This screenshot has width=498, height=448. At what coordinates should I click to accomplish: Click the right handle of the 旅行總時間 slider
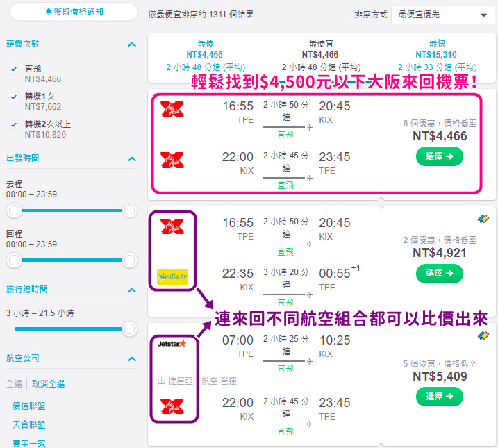click(130, 329)
